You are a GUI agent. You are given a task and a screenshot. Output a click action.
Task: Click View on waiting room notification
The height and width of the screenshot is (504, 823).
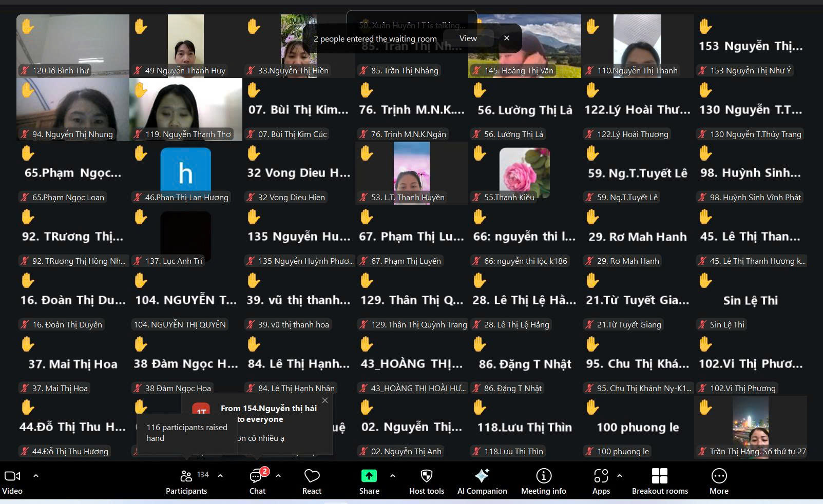tap(468, 38)
